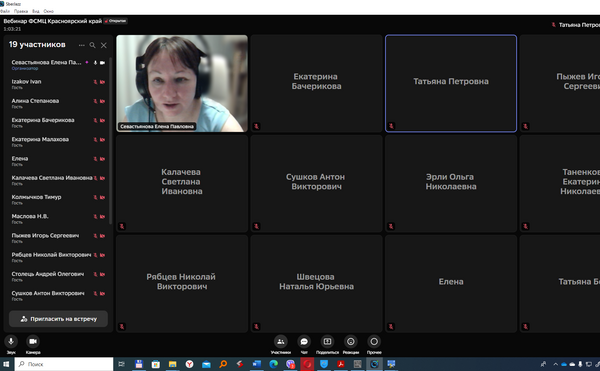Click camera-off icon for Екатерина Малахова
The image size is (600, 371).
pyautogui.click(x=102, y=140)
